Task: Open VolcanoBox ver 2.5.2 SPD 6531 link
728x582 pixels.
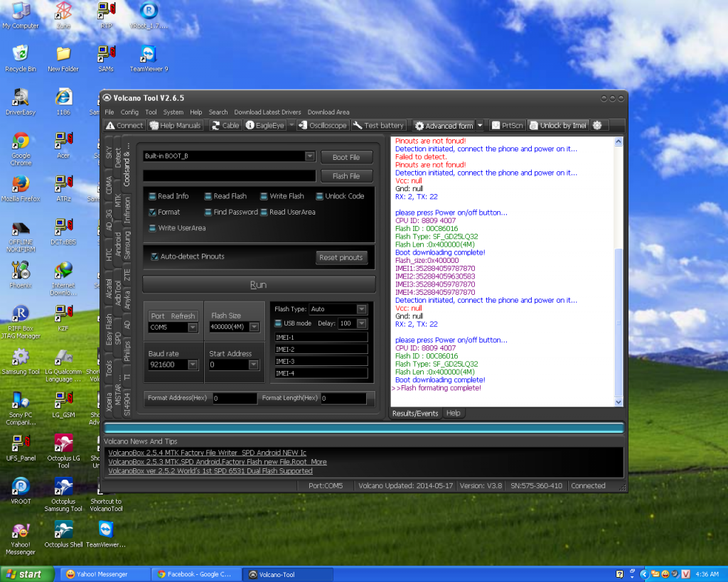Action: (210, 471)
